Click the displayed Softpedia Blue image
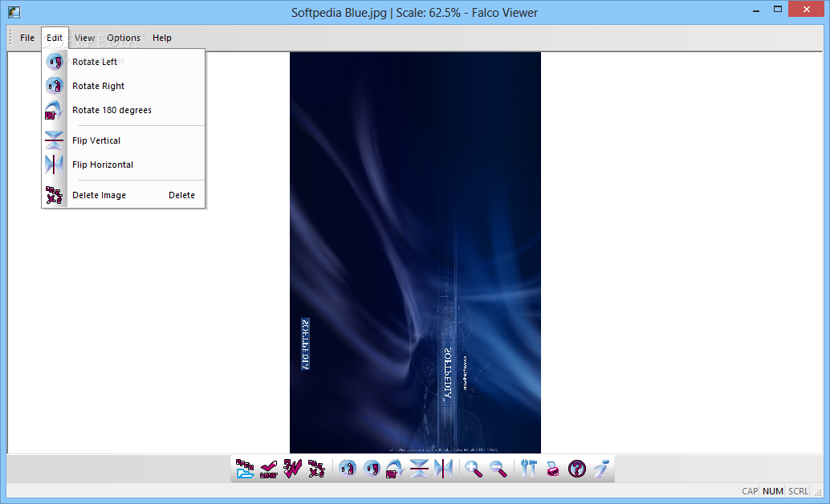This screenshot has width=830, height=504. coord(415,253)
